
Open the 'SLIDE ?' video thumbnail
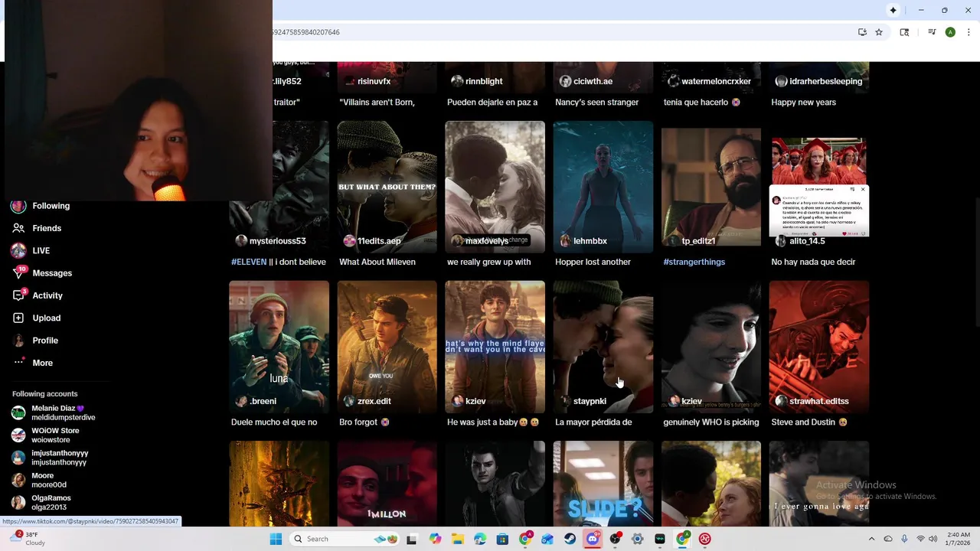[x=603, y=484]
